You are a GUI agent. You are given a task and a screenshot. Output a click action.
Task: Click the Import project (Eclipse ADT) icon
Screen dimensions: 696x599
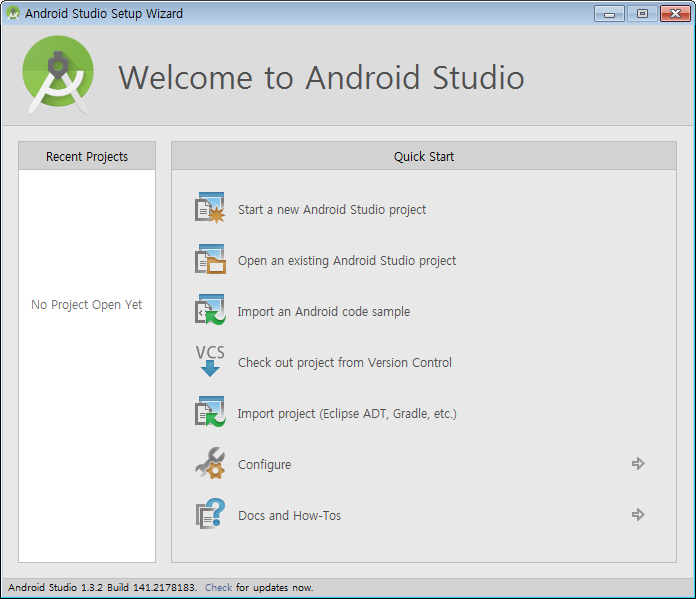point(210,412)
